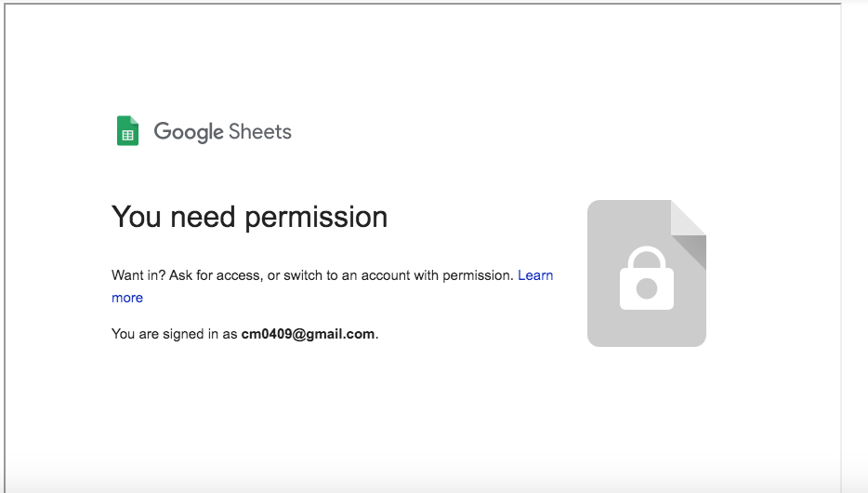Click the "Ask for access" phrase

(x=217, y=275)
